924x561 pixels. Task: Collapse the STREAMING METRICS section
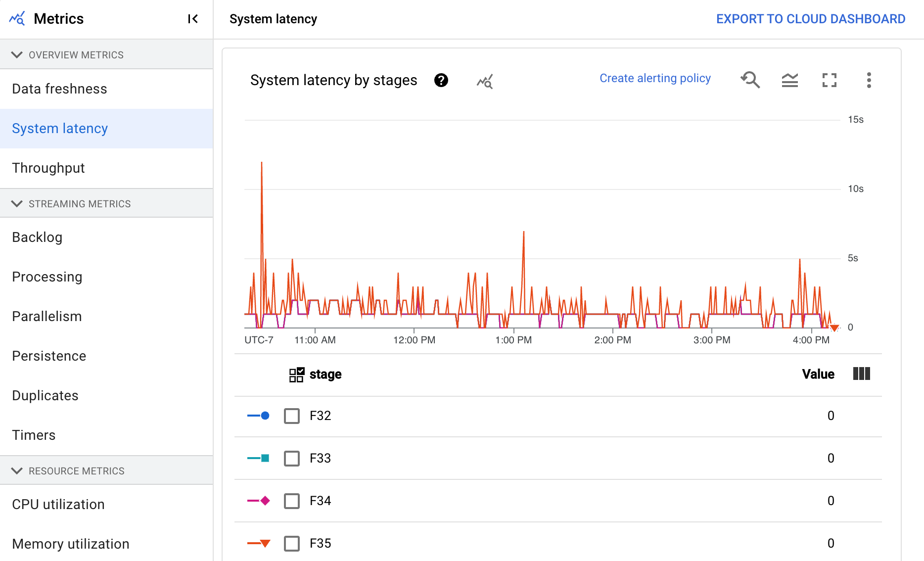coord(17,203)
